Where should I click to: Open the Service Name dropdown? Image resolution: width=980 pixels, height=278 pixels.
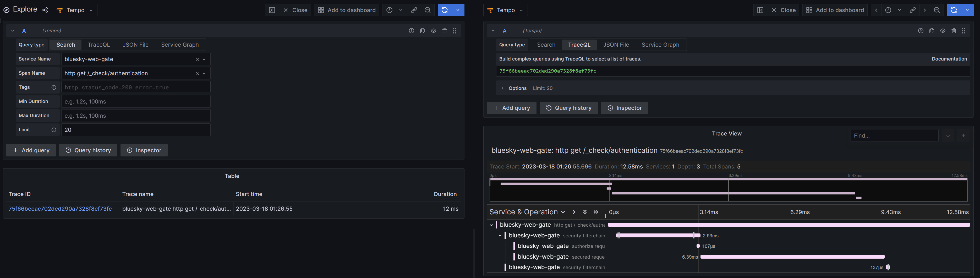coord(204,59)
